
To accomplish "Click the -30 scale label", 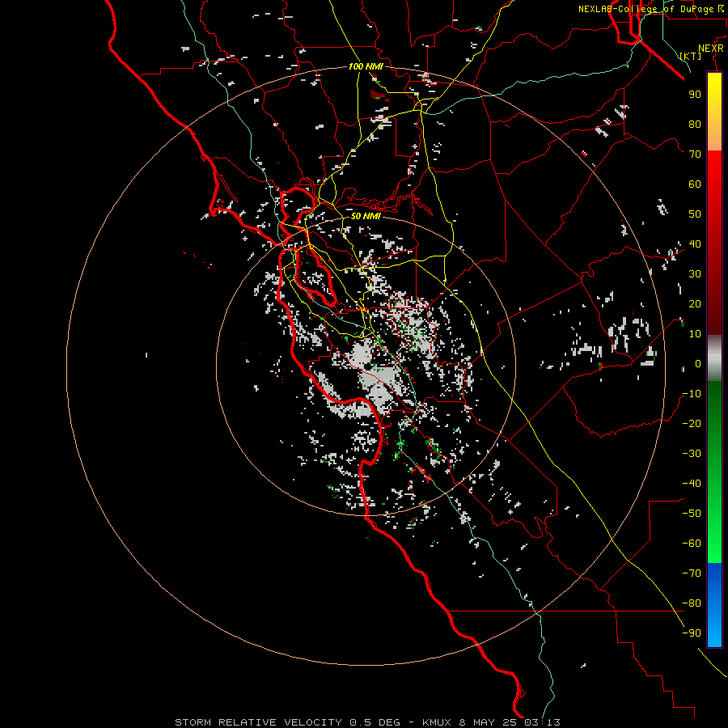I will (x=692, y=454).
